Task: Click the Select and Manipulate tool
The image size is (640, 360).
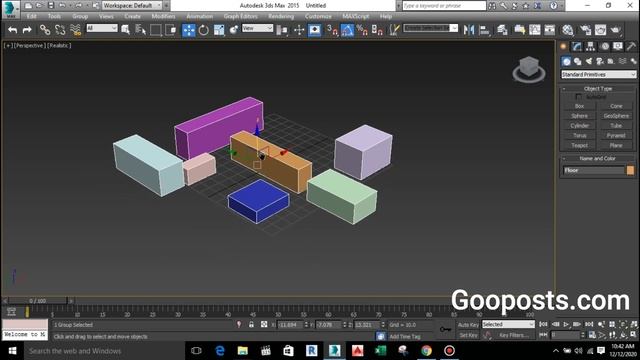Action: [299, 30]
